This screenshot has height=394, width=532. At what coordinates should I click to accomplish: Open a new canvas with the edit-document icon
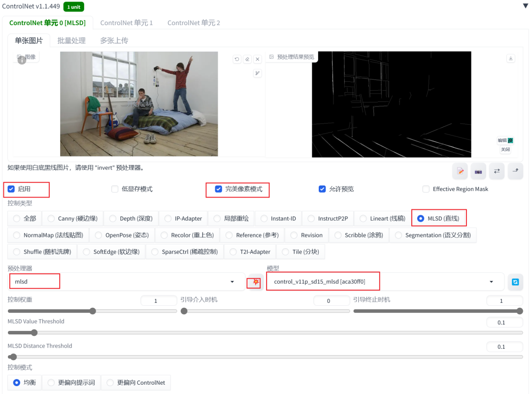(460, 171)
